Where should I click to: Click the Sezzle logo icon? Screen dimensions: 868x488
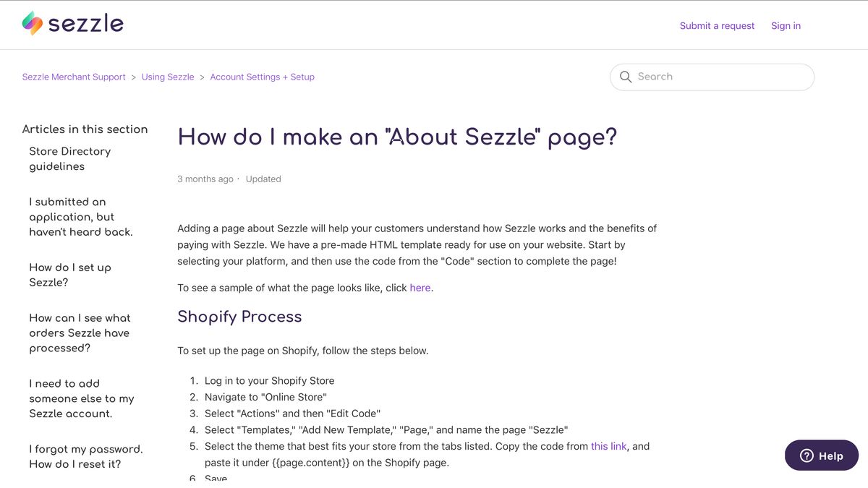pos(33,23)
